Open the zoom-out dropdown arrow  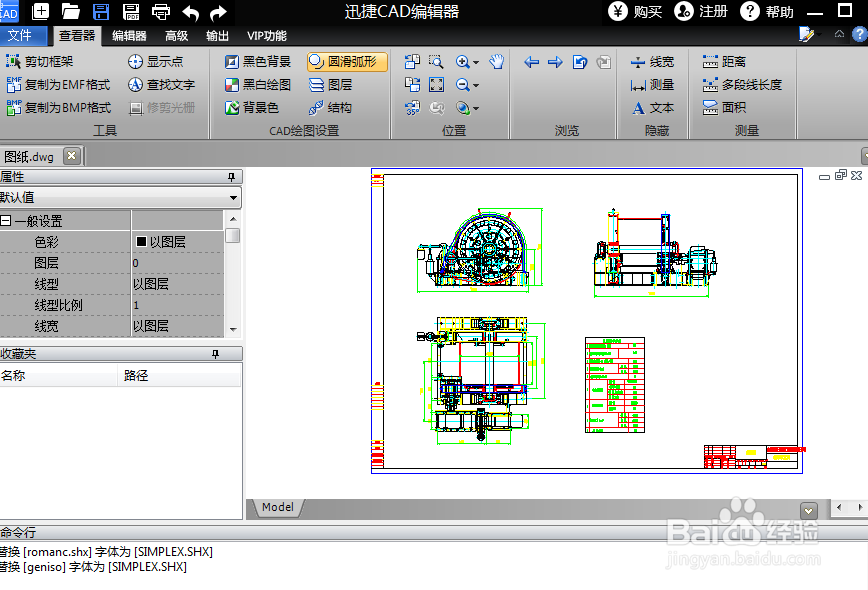476,85
